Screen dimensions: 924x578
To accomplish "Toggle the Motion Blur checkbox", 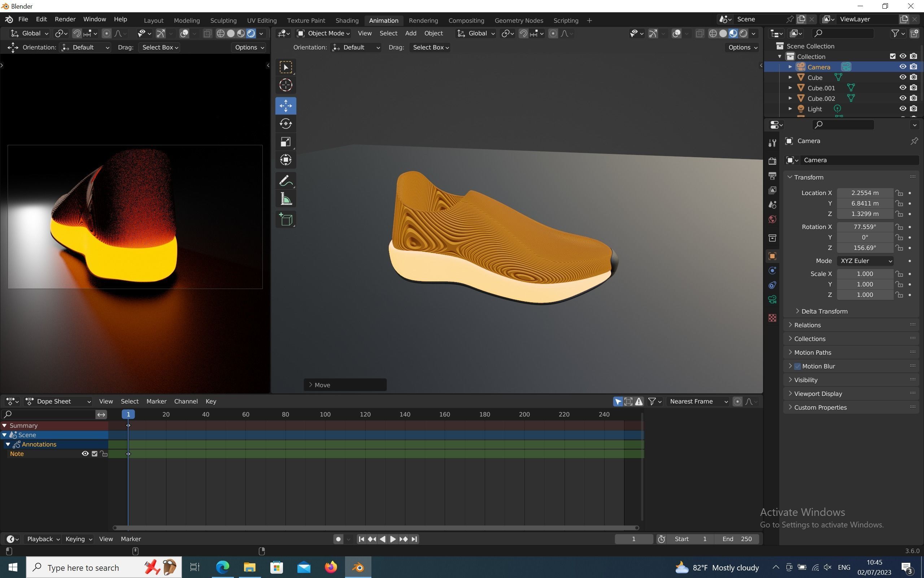I will (x=797, y=366).
